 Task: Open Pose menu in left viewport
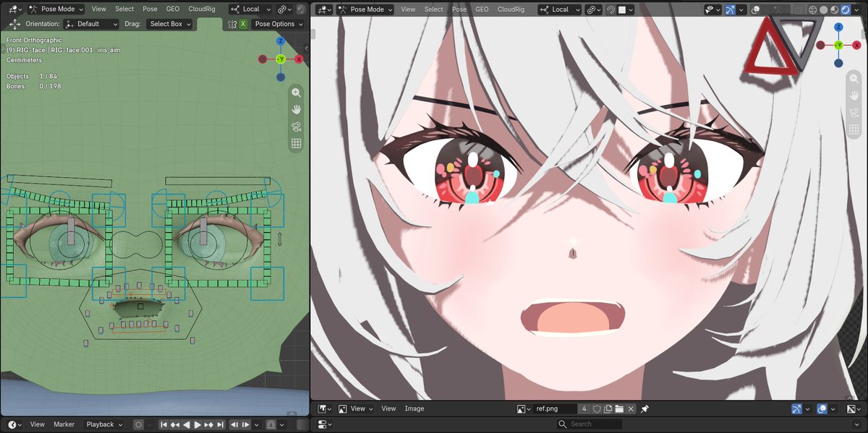click(150, 9)
